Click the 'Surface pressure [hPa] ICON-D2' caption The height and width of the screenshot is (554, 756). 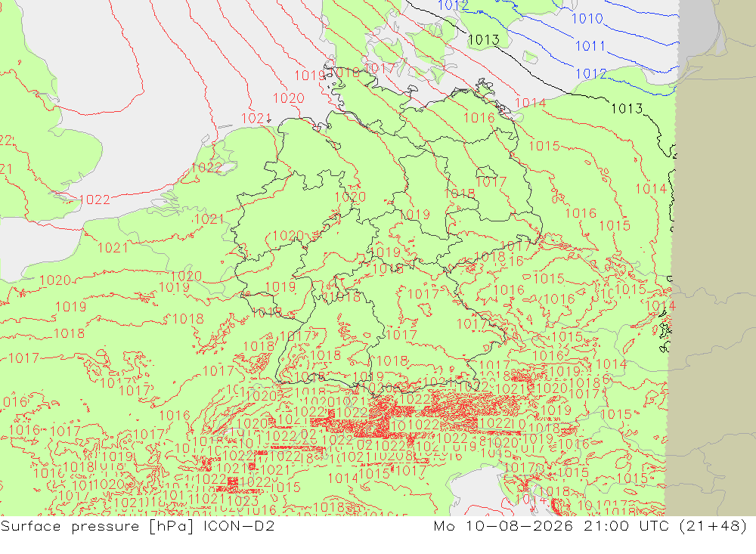(138, 526)
